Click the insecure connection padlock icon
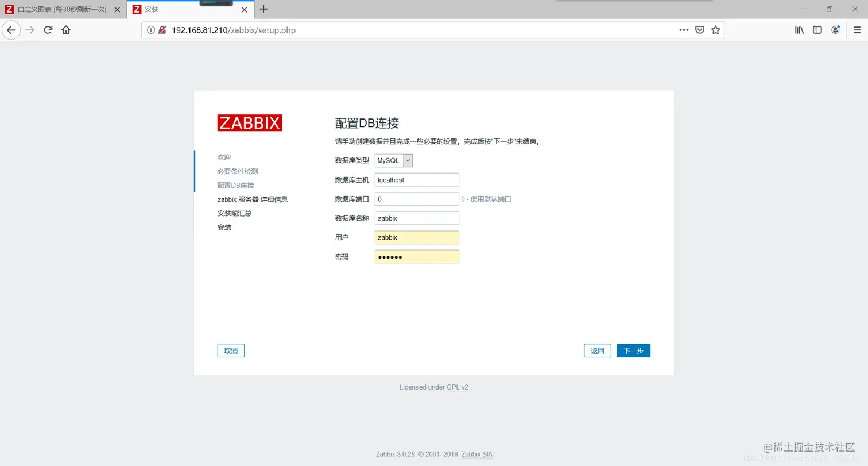The width and height of the screenshot is (868, 466). tap(162, 30)
